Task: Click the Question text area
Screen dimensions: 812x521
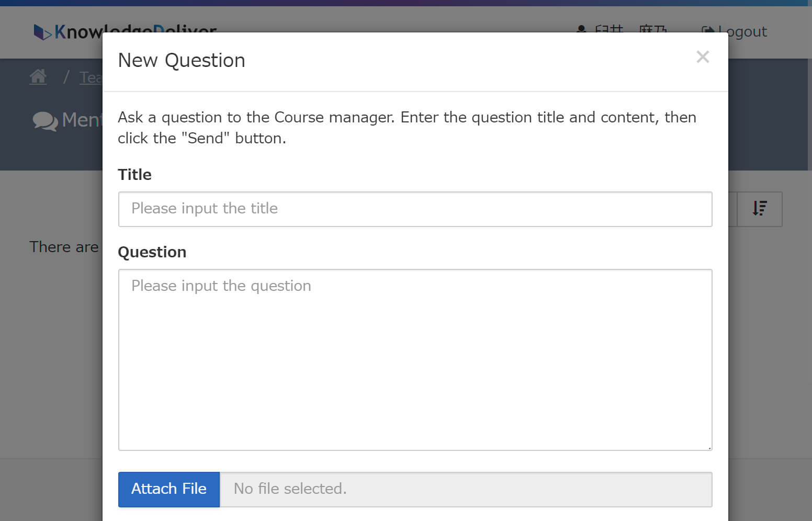Action: click(415, 360)
